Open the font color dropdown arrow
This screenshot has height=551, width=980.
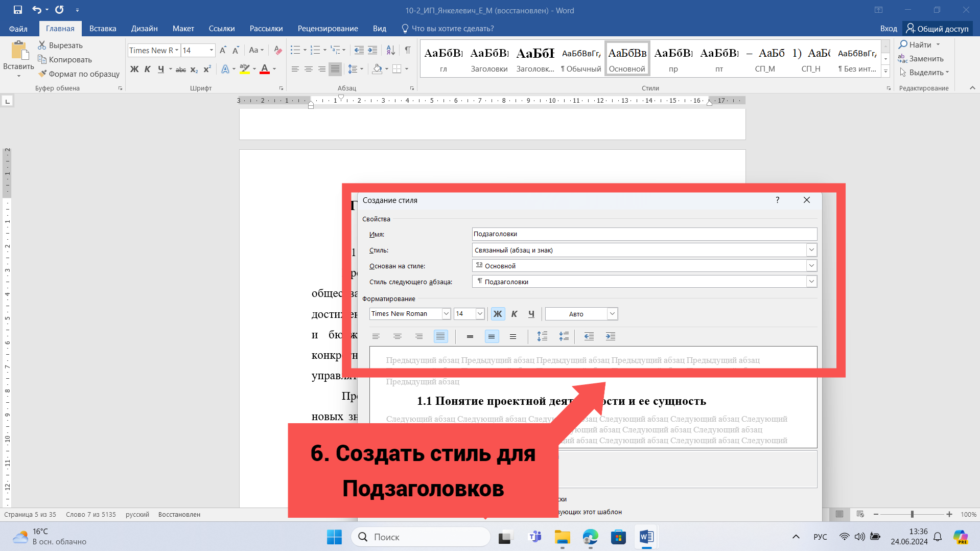[274, 69]
